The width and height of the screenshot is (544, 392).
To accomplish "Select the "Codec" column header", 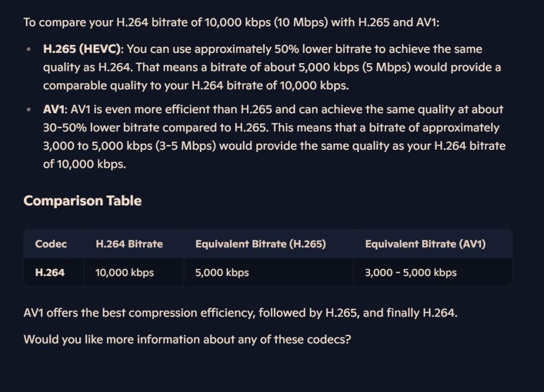I will (51, 244).
